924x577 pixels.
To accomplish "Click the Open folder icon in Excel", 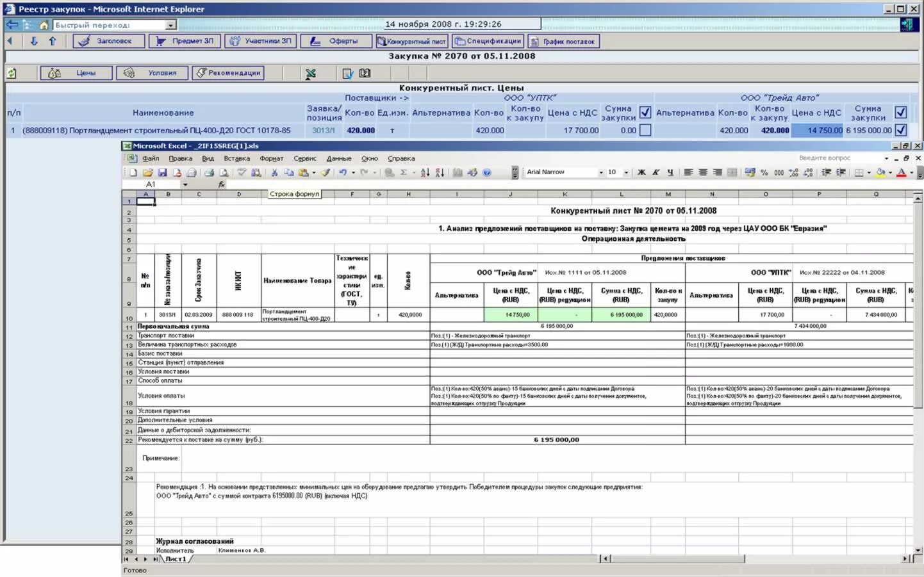I will (x=148, y=172).
